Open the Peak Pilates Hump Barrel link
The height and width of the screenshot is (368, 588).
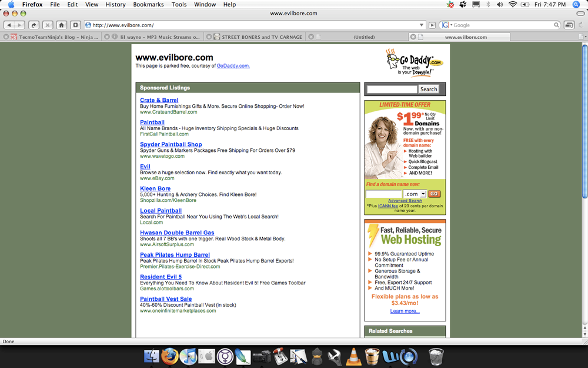pos(175,255)
